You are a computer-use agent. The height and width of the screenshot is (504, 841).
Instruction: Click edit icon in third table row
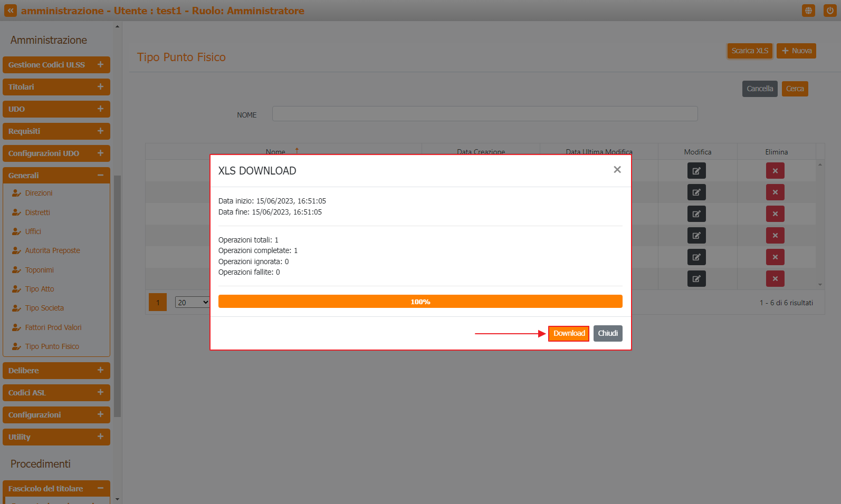pos(696,214)
